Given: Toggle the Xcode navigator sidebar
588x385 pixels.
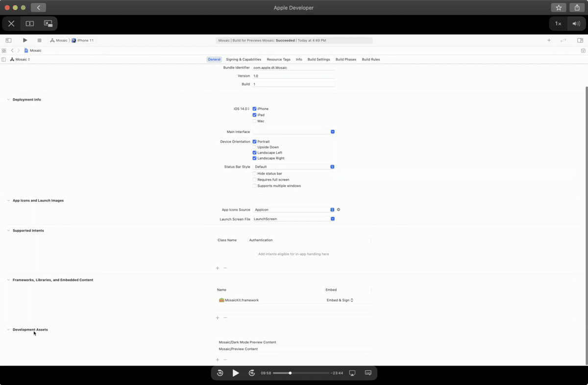Looking at the screenshot, I should pyautogui.click(x=8, y=40).
